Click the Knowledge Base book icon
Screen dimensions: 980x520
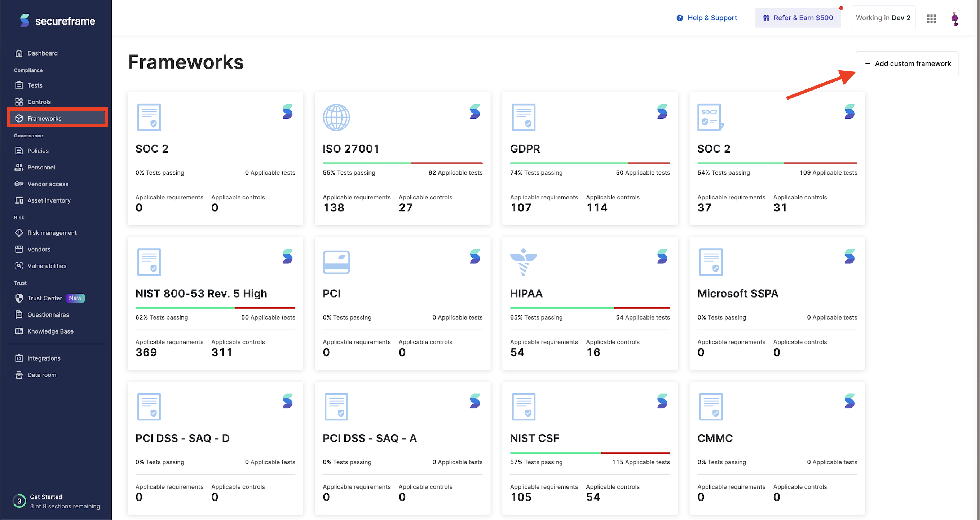tap(19, 331)
